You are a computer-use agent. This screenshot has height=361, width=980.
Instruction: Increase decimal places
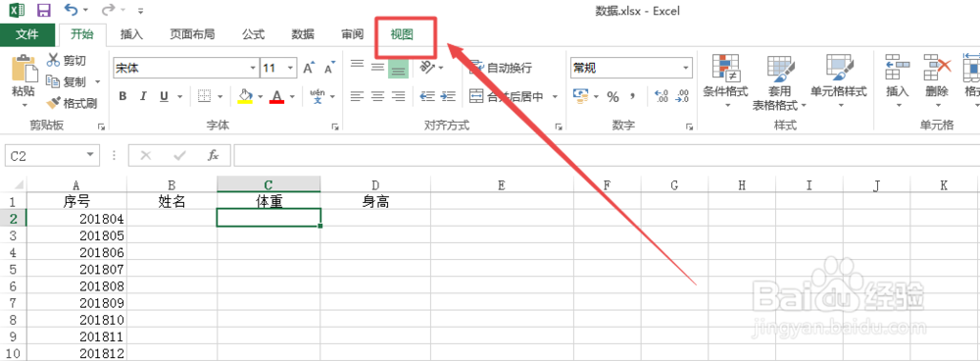coord(661,96)
